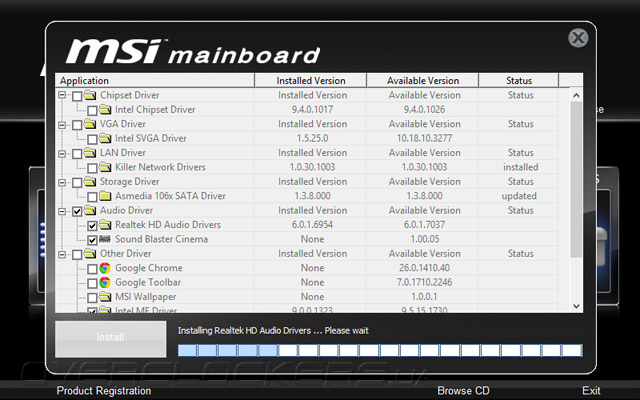Collapse the Audio Driver tree node
The image size is (640, 400).
[x=62, y=211]
